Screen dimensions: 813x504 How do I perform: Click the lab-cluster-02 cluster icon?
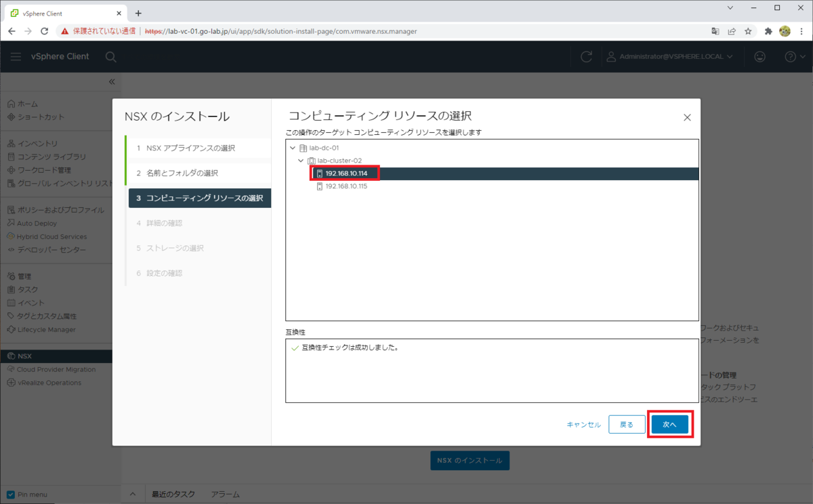click(312, 161)
